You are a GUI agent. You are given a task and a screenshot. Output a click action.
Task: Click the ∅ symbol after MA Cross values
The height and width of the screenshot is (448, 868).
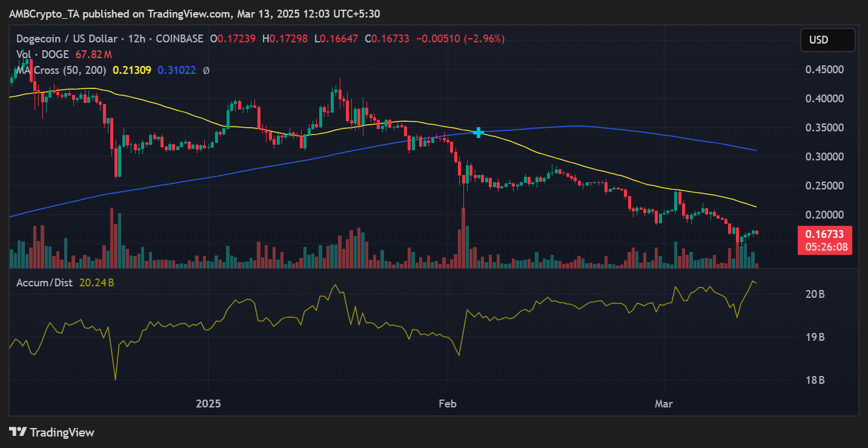tap(206, 70)
